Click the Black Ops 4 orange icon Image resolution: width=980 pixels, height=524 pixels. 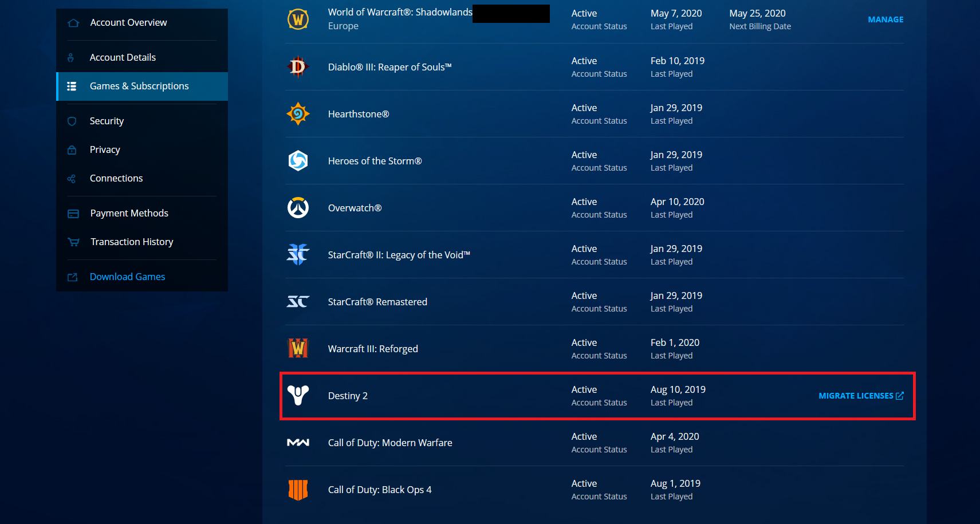[298, 490]
